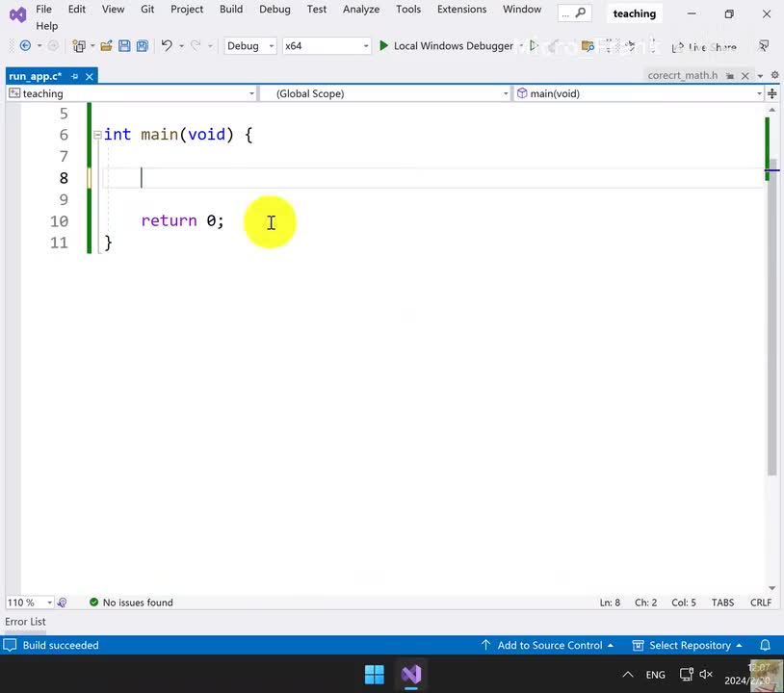Open the code cleanup brush icon
The image size is (784, 693).
coord(63,603)
